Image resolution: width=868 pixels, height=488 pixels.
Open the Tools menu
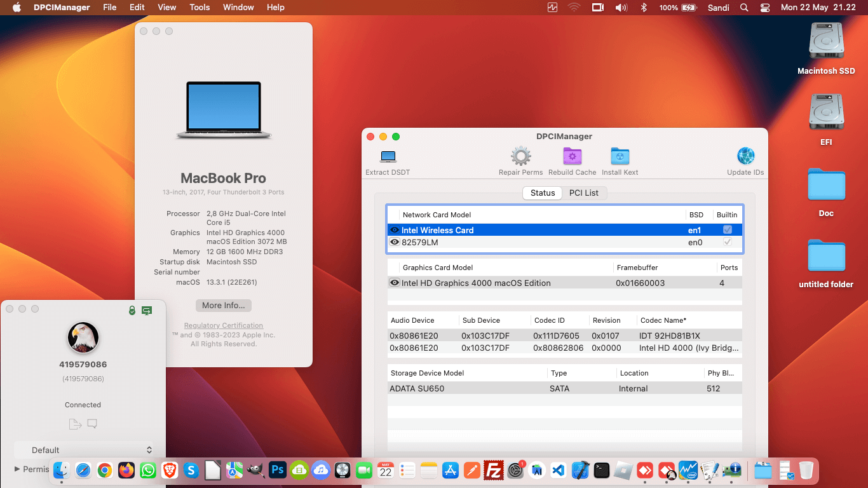click(200, 8)
